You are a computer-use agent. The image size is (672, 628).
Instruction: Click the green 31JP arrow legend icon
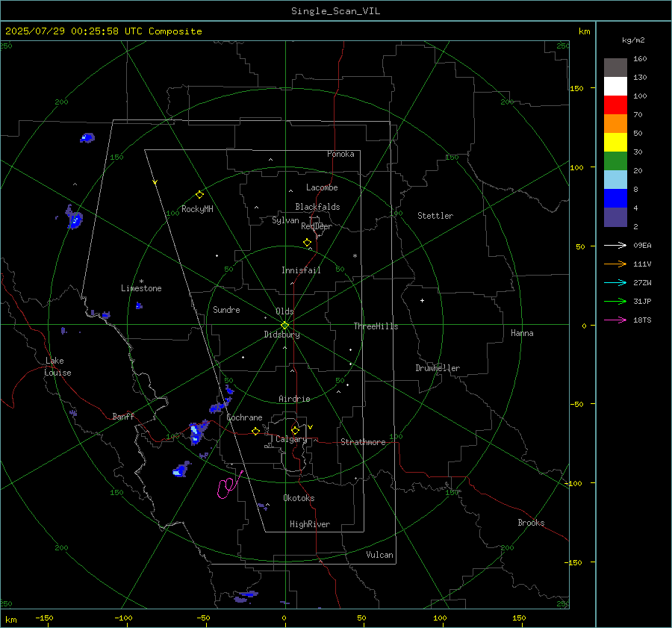click(x=615, y=302)
